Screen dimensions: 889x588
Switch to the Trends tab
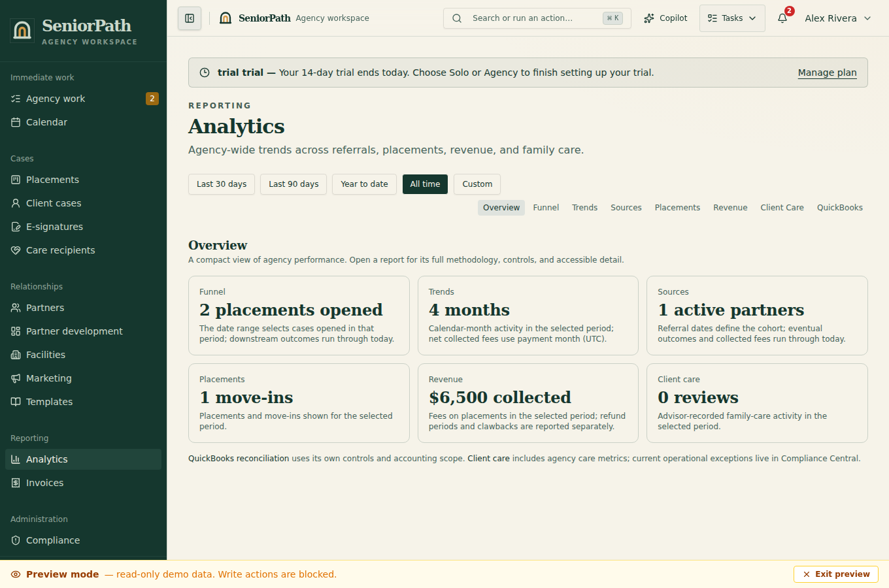584,208
